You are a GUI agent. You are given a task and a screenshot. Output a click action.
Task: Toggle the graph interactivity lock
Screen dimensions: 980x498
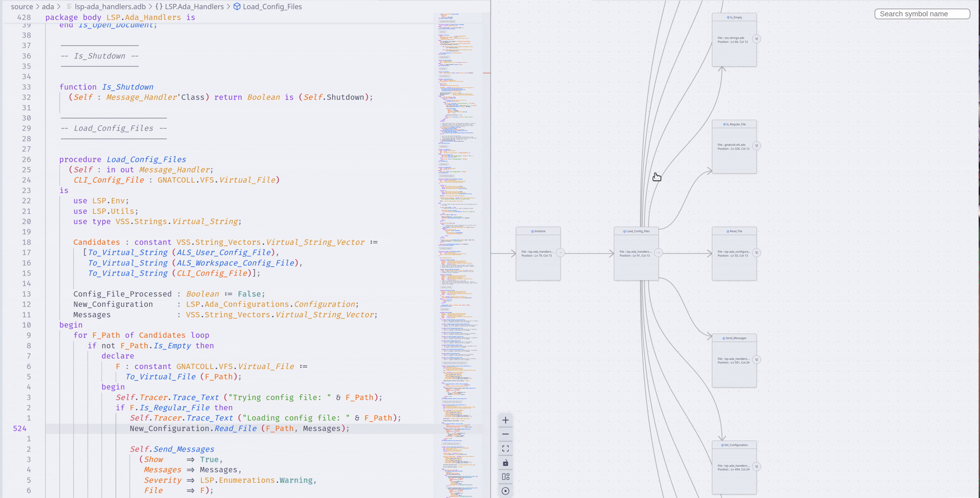click(x=505, y=463)
